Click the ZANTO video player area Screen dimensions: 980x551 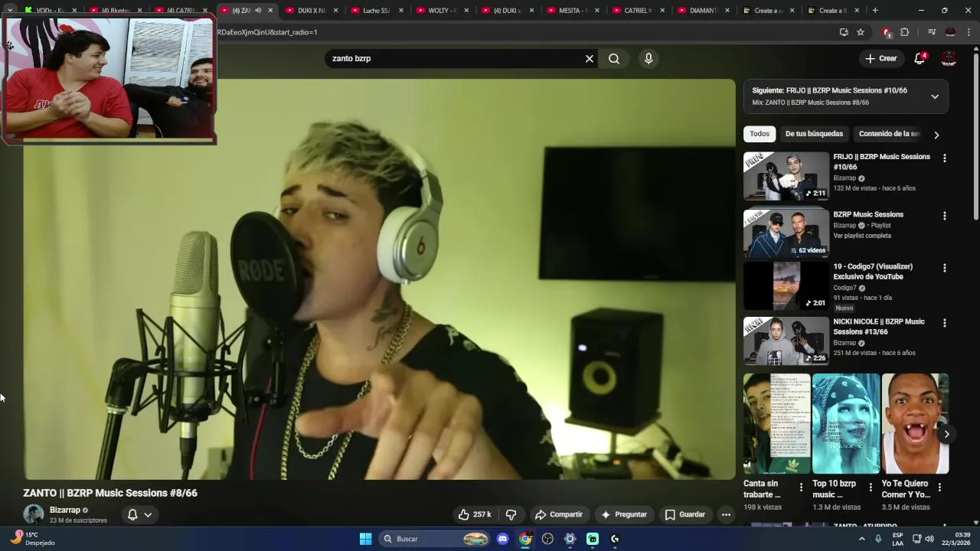coord(379,279)
